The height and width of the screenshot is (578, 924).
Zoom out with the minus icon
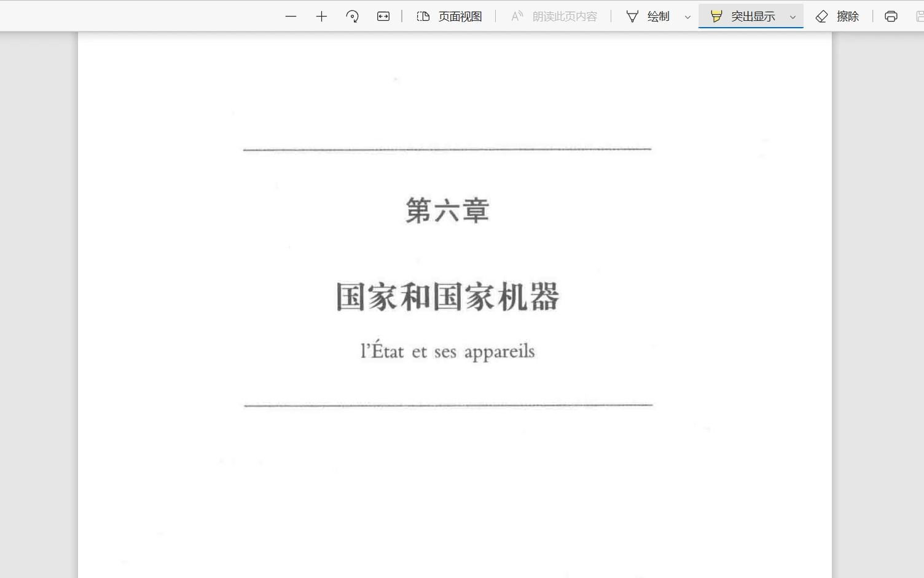click(x=291, y=17)
